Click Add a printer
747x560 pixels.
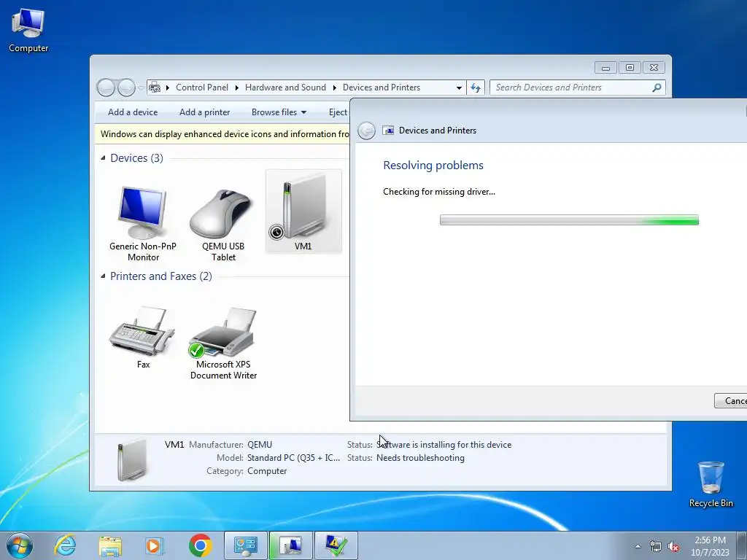point(204,112)
